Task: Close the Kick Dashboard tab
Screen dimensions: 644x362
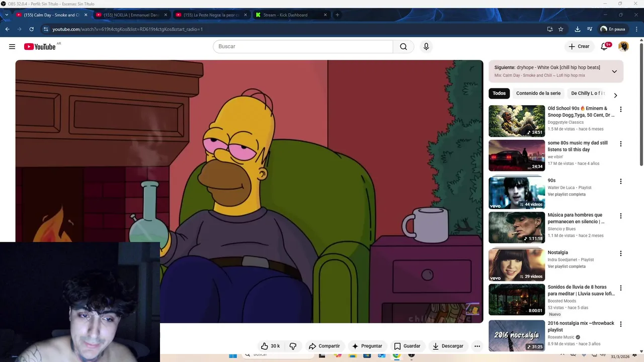Action: (325, 15)
